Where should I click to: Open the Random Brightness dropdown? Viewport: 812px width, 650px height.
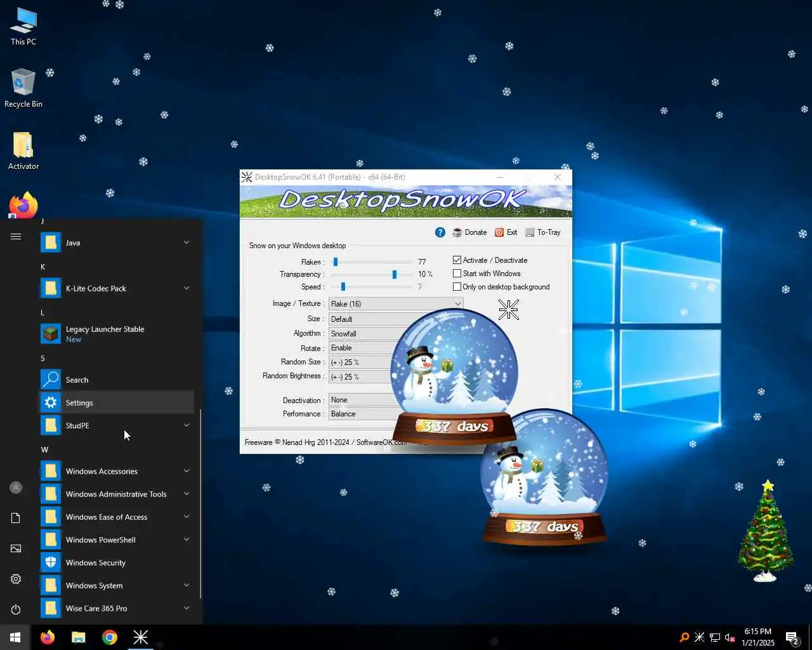tap(360, 376)
